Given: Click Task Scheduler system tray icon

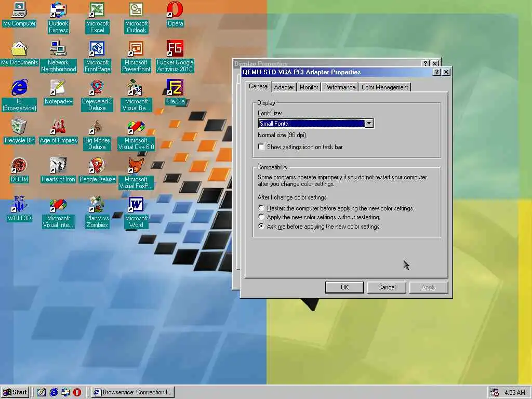Looking at the screenshot, I should pyautogui.click(x=495, y=392).
